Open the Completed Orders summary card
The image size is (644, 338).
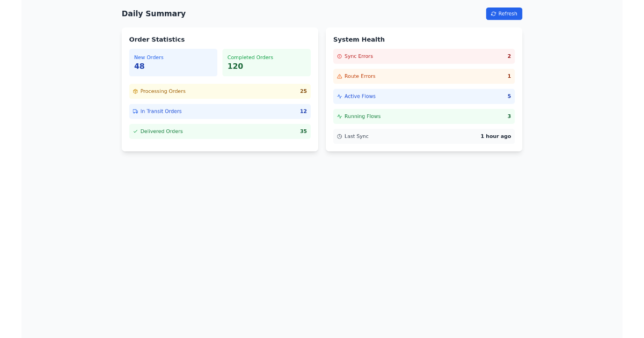coord(266,62)
